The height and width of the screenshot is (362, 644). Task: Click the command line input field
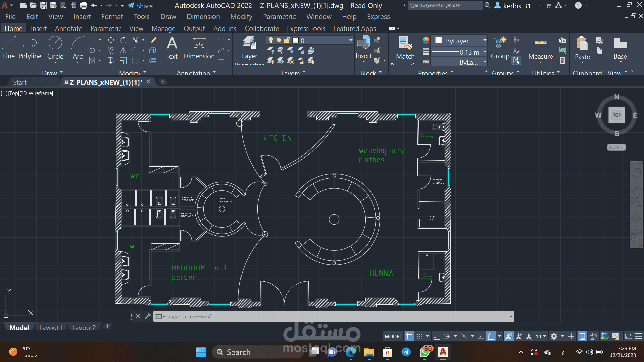click(x=333, y=316)
